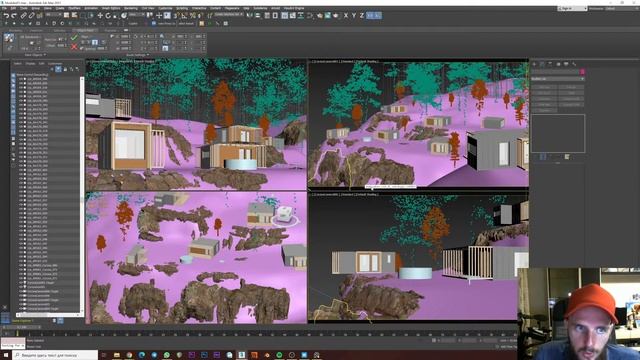Open the Select by Name dialog
The height and width of the screenshot is (360, 640).
74,15
